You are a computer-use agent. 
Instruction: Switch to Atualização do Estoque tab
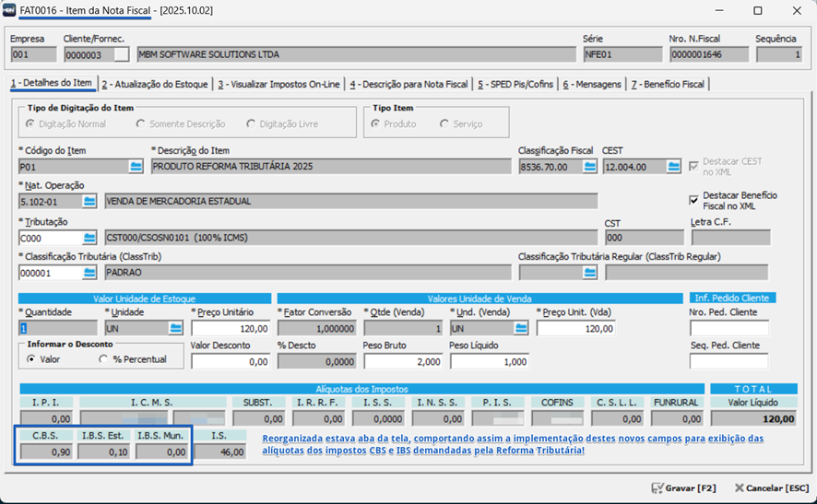[x=156, y=84]
